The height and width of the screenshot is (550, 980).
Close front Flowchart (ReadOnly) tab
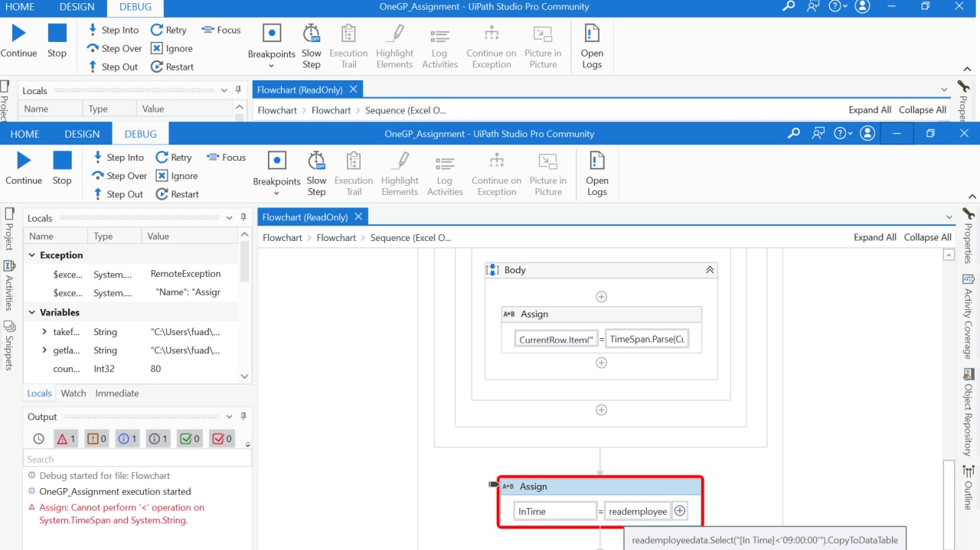coord(358,217)
